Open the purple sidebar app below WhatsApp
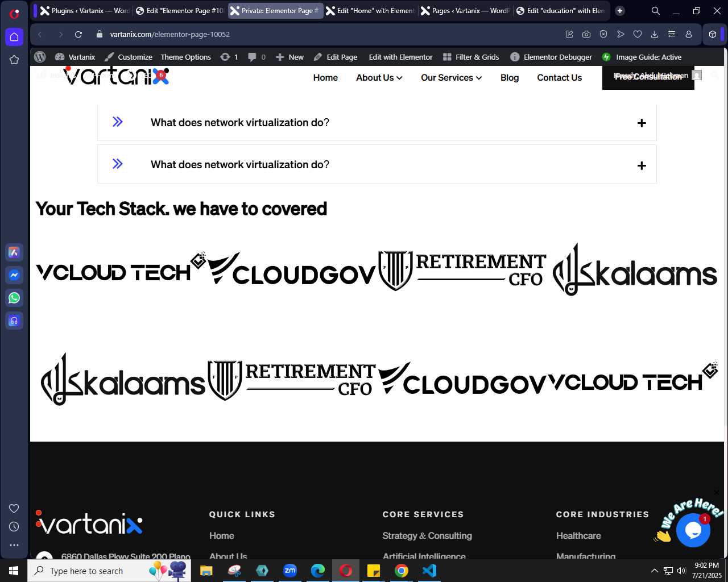 pos(14,321)
